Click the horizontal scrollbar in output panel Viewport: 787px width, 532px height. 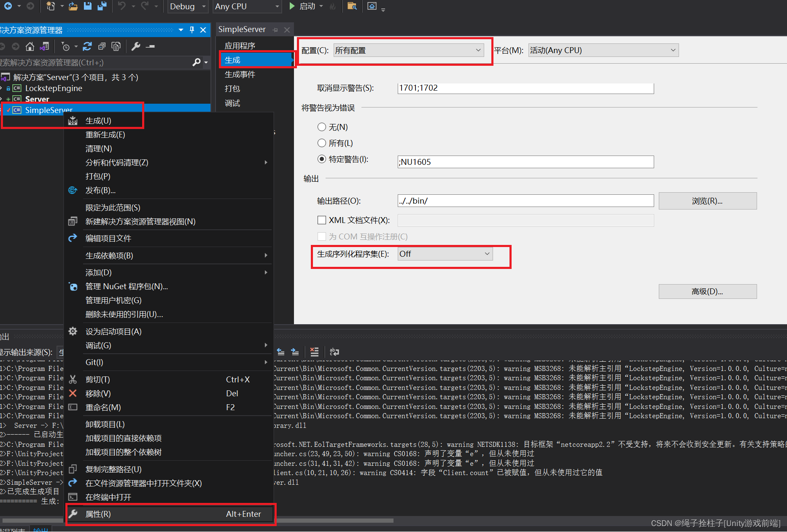click(x=198, y=521)
